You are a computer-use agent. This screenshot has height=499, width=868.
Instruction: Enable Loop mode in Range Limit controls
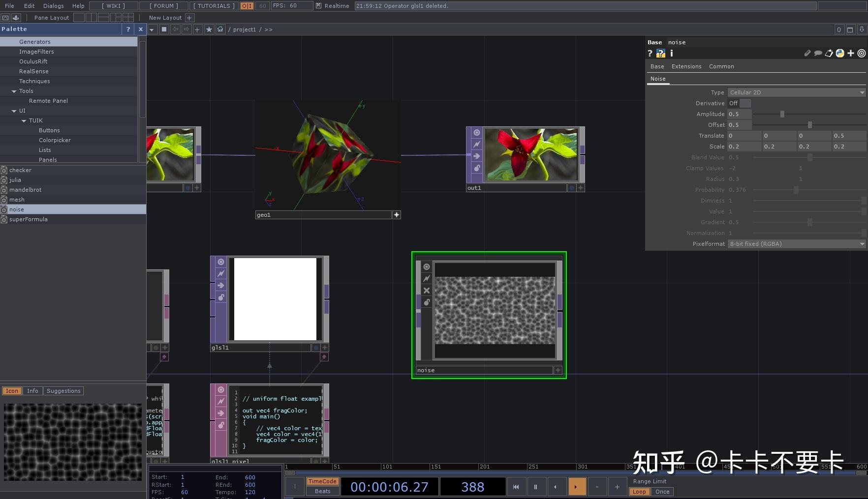[639, 492]
